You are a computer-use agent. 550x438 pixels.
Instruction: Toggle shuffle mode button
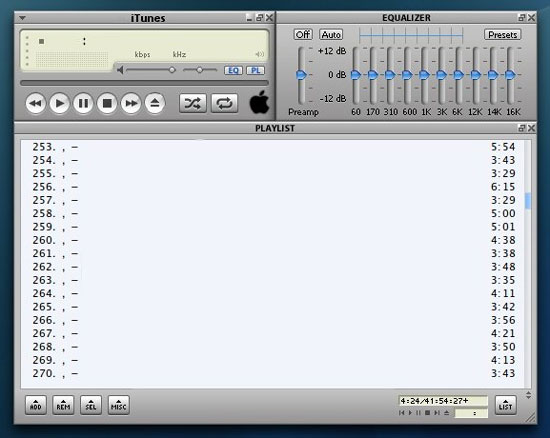tap(193, 103)
